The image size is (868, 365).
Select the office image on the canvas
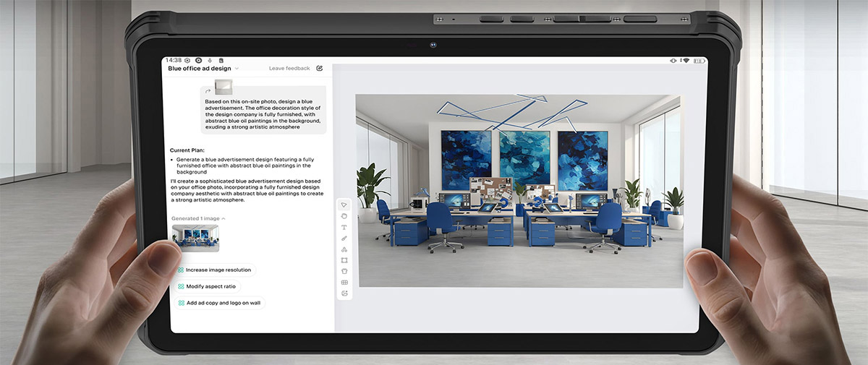point(519,191)
